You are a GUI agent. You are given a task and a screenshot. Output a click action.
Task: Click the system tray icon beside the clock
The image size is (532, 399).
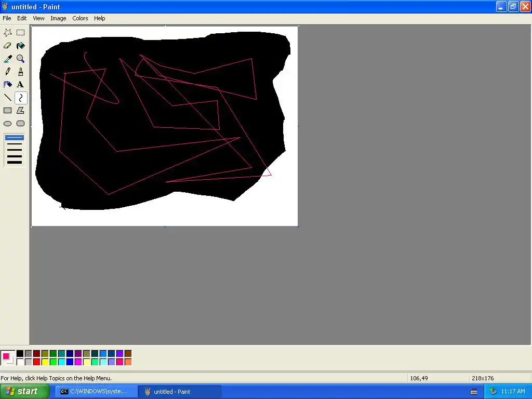tap(493, 392)
